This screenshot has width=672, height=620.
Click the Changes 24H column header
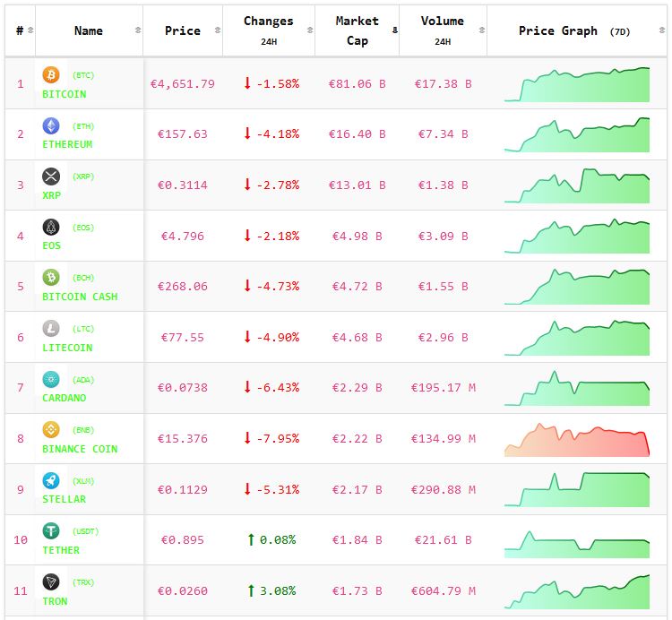coord(268,30)
